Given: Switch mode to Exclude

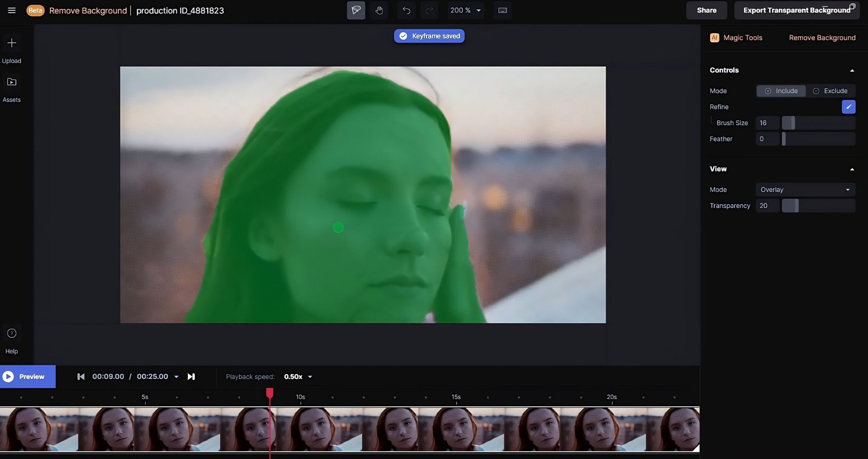Looking at the screenshot, I should point(830,91).
